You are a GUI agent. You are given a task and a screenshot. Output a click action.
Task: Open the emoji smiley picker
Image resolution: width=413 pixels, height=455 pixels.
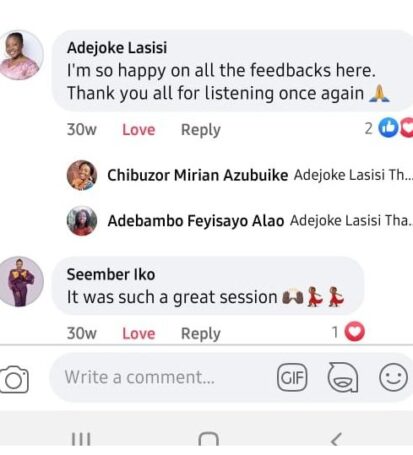(393, 377)
